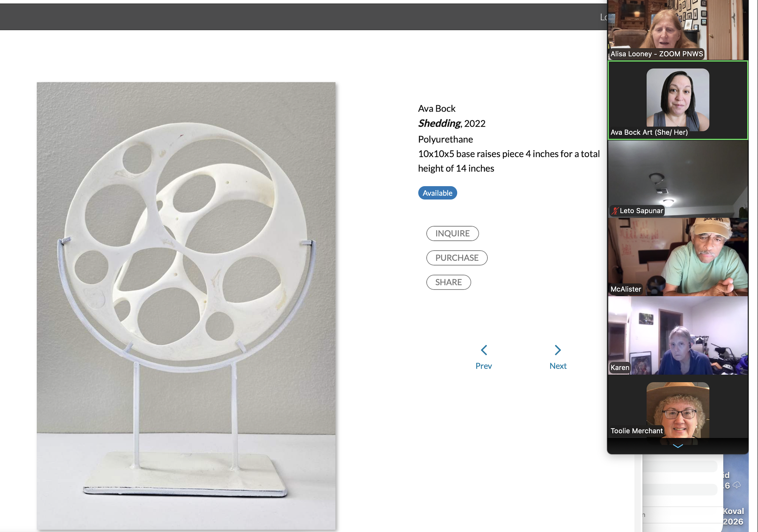Click the PURCHASE button
This screenshot has width=758, height=532.
pos(457,258)
